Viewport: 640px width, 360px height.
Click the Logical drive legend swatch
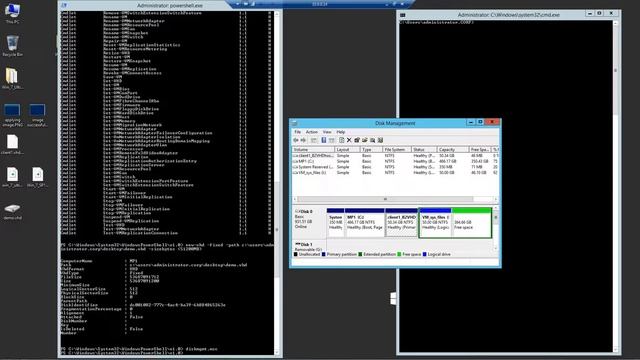tap(424, 254)
